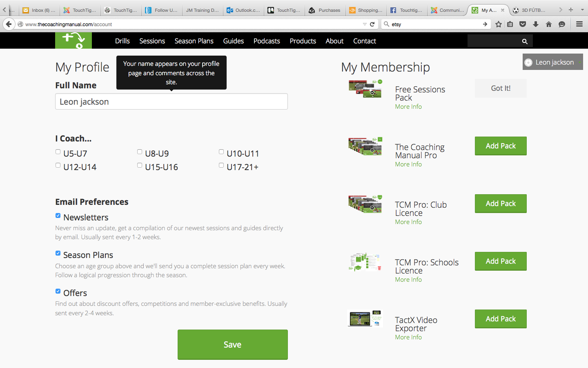The height and width of the screenshot is (368, 588).
Task: Click the site search input box
Action: click(x=494, y=41)
